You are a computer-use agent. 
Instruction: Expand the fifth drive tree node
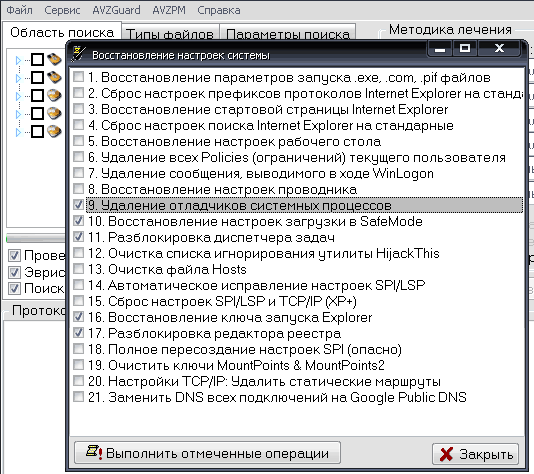point(18,132)
